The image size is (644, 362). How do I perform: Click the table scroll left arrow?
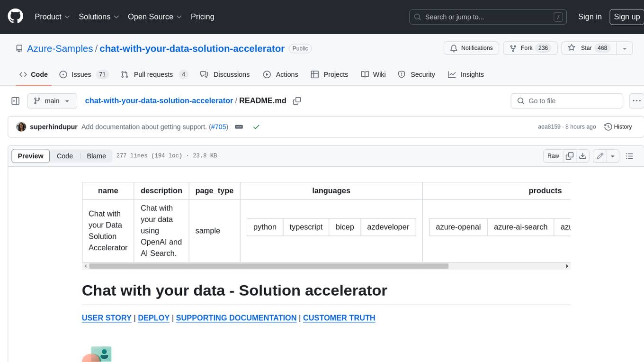click(x=85, y=266)
